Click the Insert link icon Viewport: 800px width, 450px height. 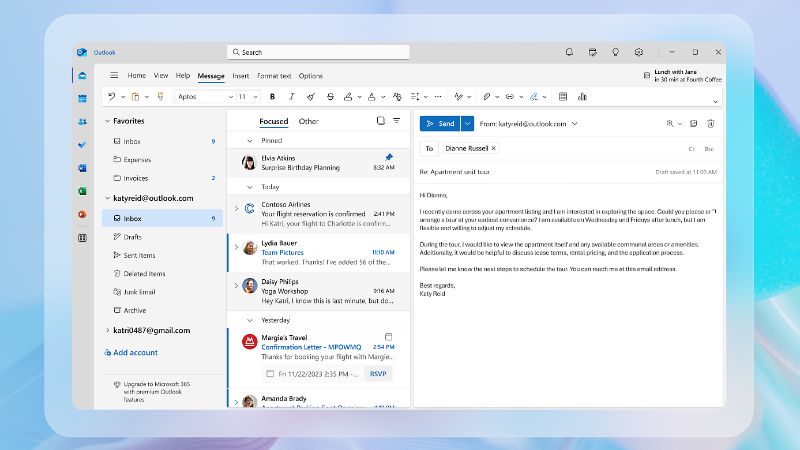(x=510, y=96)
